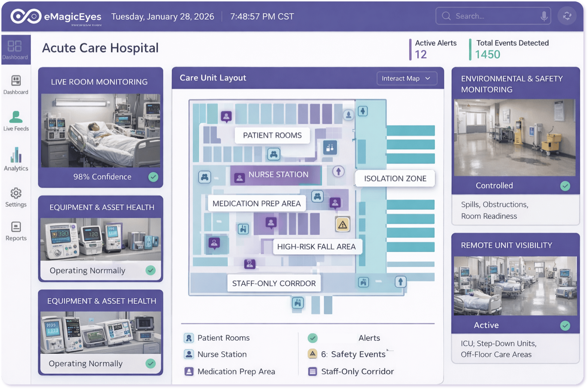Toggle the Remote Unit Visibility Active status check
588x389 pixels.
click(565, 325)
